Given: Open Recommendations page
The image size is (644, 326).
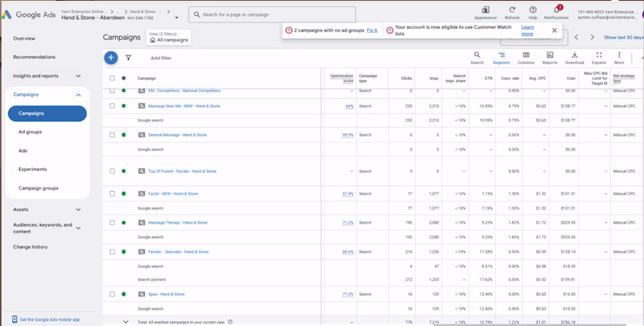Looking at the screenshot, I should coord(34,57).
